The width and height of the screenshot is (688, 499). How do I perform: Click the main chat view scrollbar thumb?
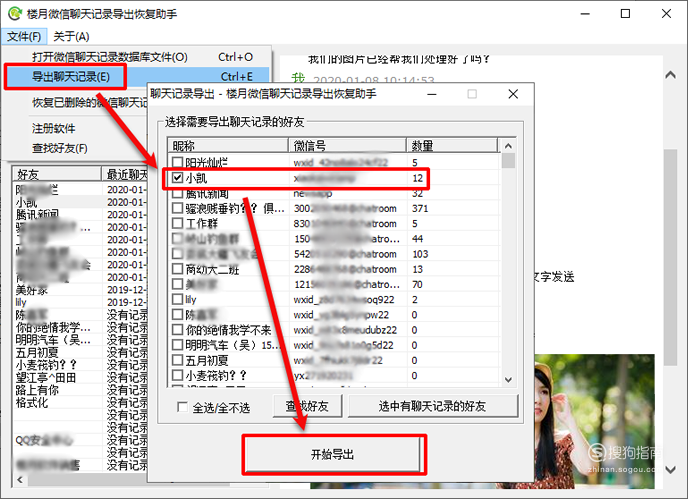670,257
